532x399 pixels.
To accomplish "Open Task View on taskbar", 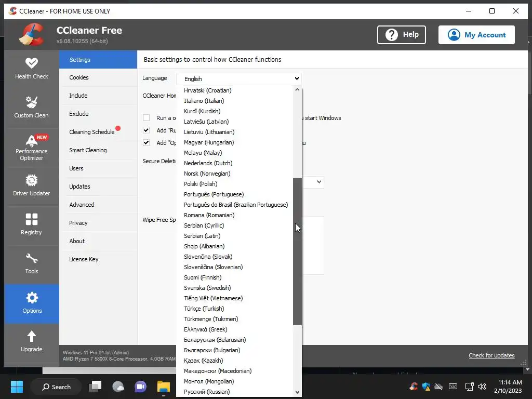I will [x=96, y=387].
